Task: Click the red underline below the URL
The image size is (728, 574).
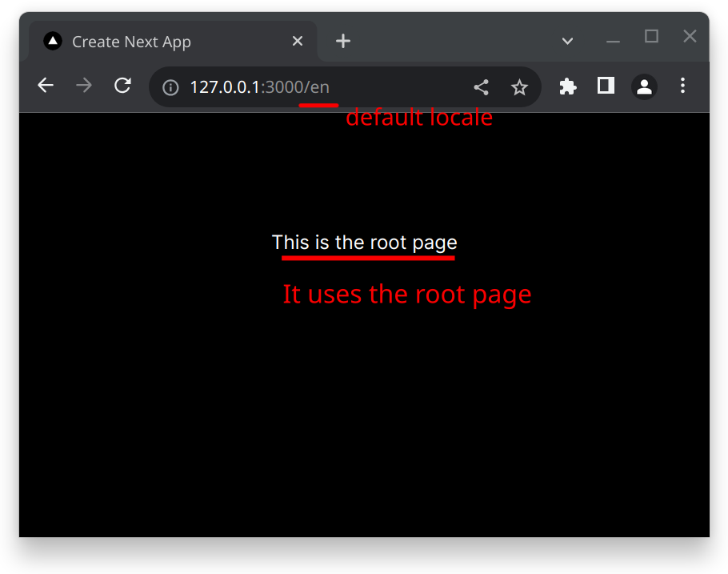Action: pos(318,104)
